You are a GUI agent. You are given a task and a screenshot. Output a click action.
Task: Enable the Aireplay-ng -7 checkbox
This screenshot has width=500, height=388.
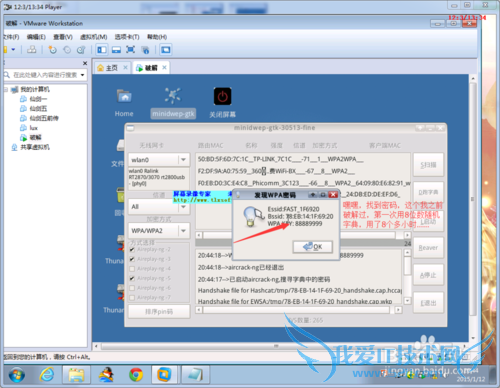click(132, 298)
